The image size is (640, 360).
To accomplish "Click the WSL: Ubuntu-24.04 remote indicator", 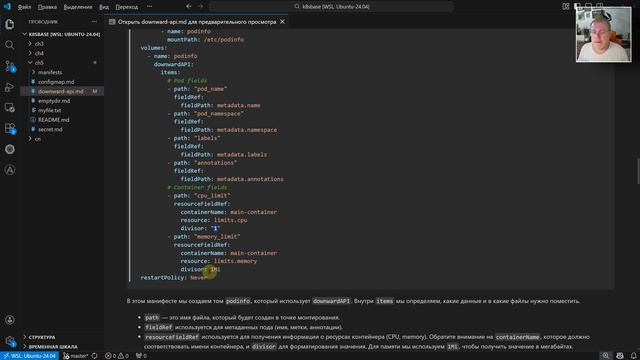I will tap(29, 356).
